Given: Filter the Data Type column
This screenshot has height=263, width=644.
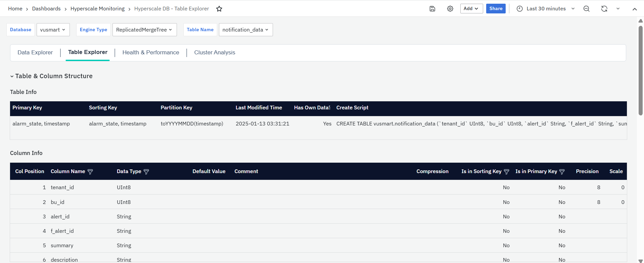Looking at the screenshot, I should click(146, 172).
